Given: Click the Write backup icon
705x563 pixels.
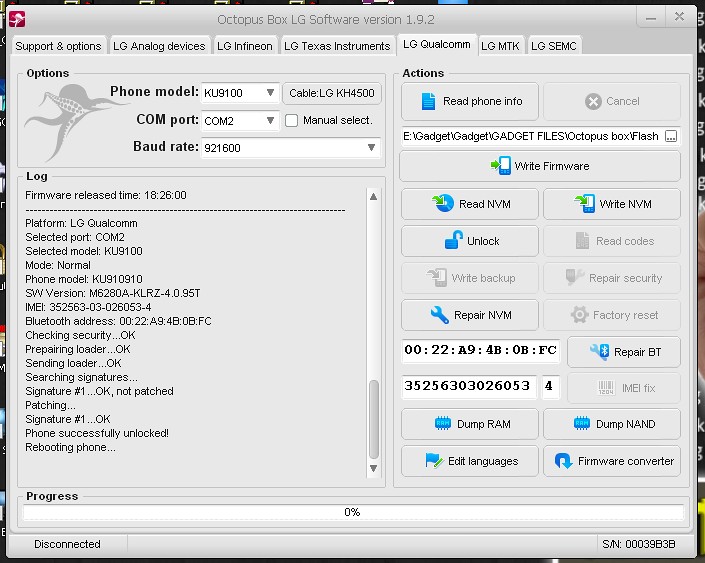Looking at the screenshot, I should pos(437,277).
